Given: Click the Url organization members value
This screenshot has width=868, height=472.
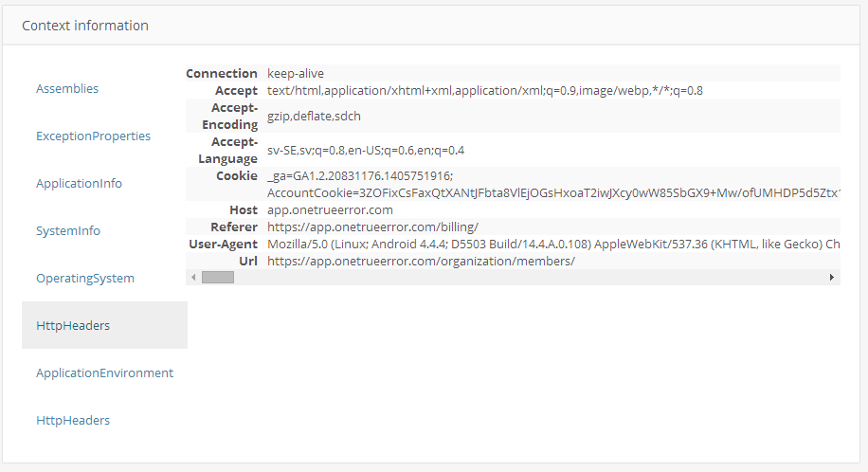Looking at the screenshot, I should click(421, 262).
